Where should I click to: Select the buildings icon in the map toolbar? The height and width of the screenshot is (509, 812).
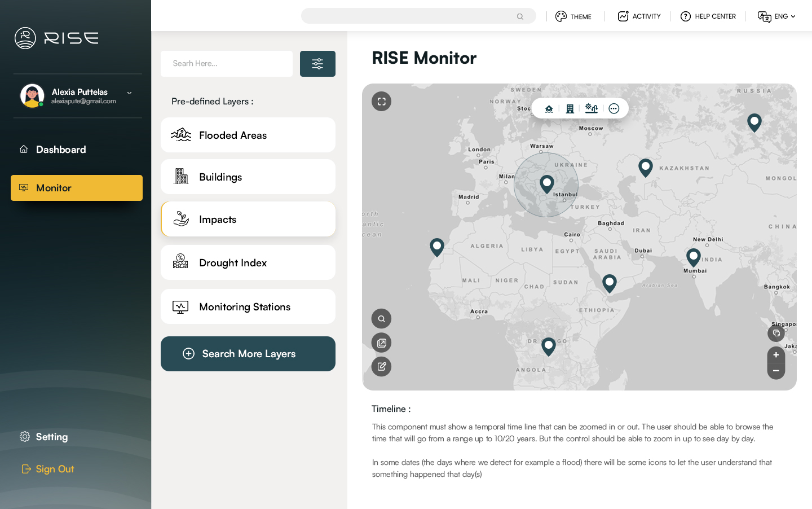570,108
